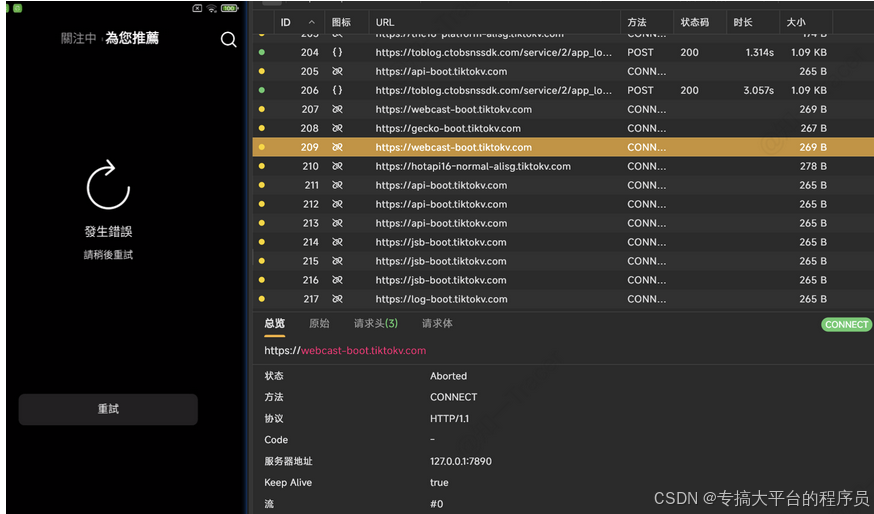Tap the search magnifier icon in TikTok
This screenshot has height=514, width=874.
(229, 40)
